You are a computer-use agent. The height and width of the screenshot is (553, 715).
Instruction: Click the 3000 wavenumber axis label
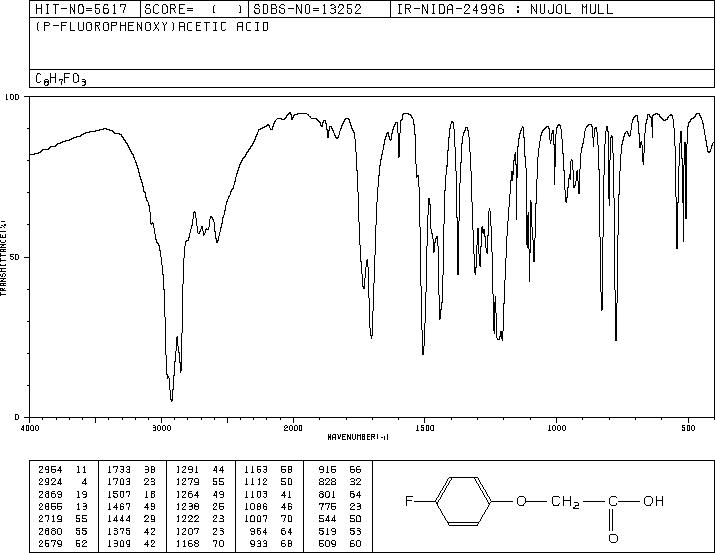161,428
